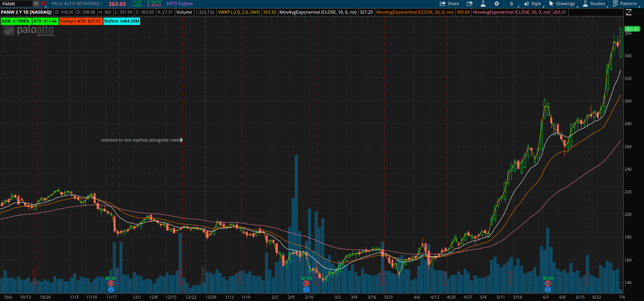Image resolution: width=644 pixels, height=301 pixels.
Task: Click the PANW symbol input field
Action: click(16, 4)
